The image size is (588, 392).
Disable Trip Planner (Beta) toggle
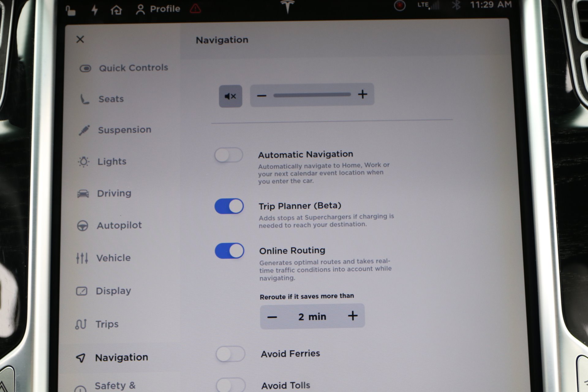point(229,206)
